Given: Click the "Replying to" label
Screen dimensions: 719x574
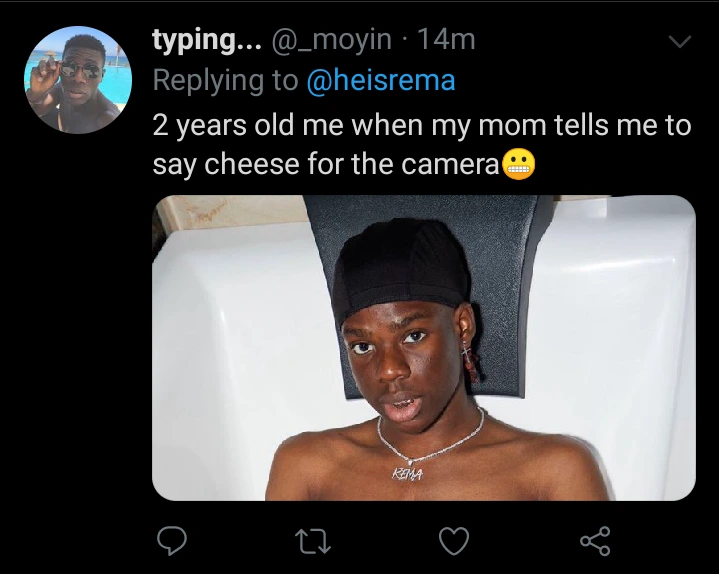Looking at the screenshot, I should coord(225,80).
